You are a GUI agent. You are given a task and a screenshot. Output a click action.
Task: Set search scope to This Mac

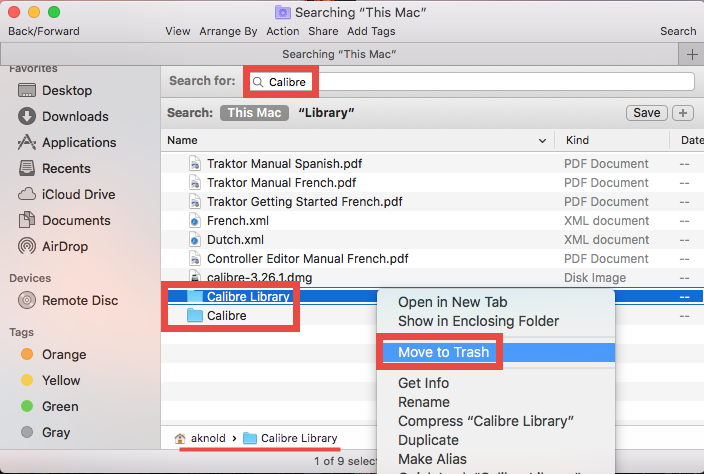click(254, 113)
